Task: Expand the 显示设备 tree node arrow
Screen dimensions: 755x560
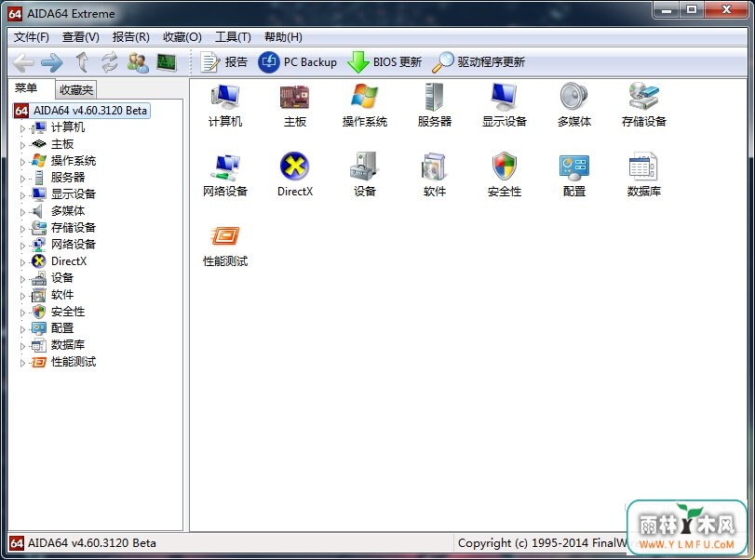Action: pyautogui.click(x=22, y=195)
